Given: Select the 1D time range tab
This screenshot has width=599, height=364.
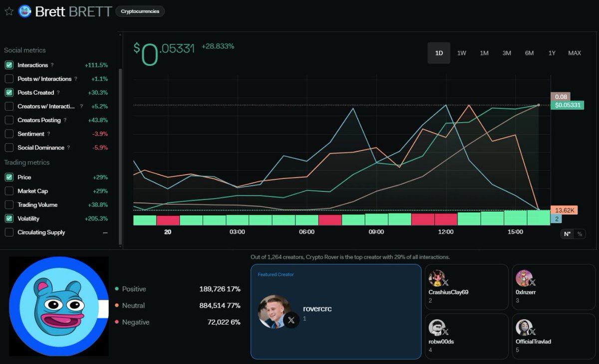Looking at the screenshot, I should click(x=439, y=53).
